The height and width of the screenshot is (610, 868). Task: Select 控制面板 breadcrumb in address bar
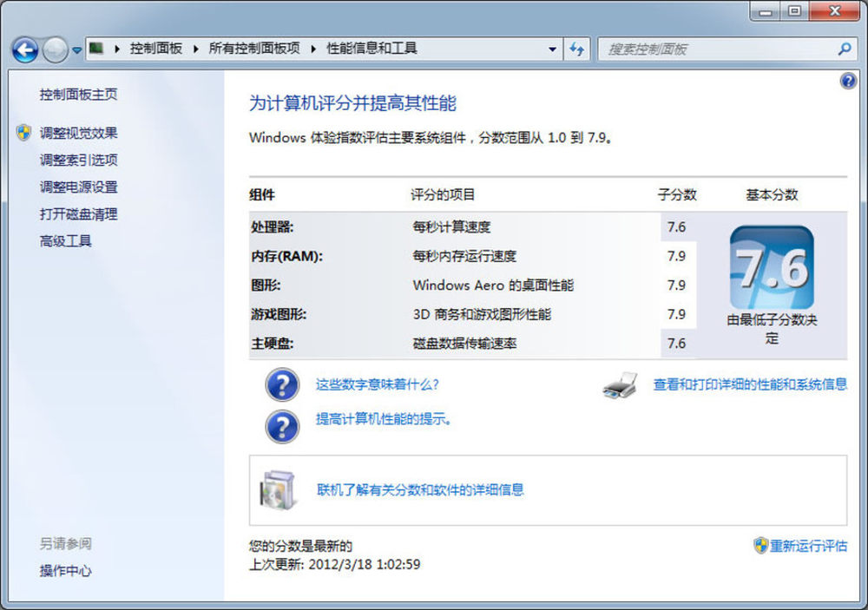pos(156,49)
